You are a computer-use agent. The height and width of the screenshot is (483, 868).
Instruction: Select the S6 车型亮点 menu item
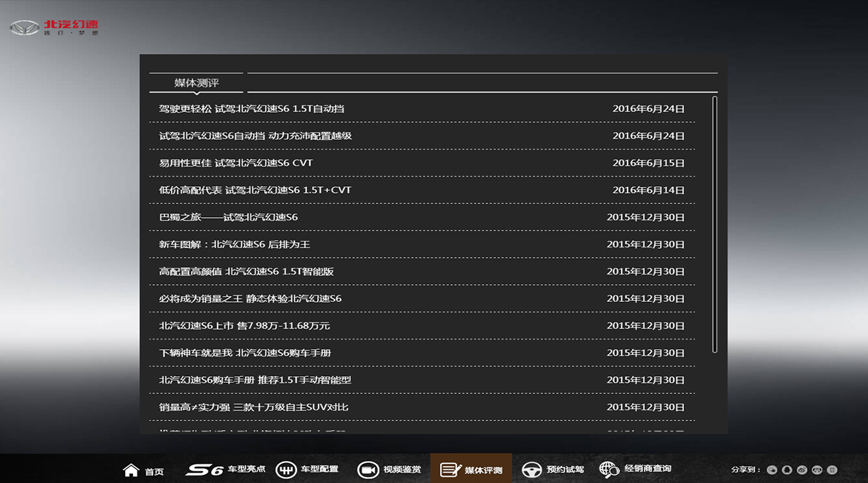(x=225, y=469)
